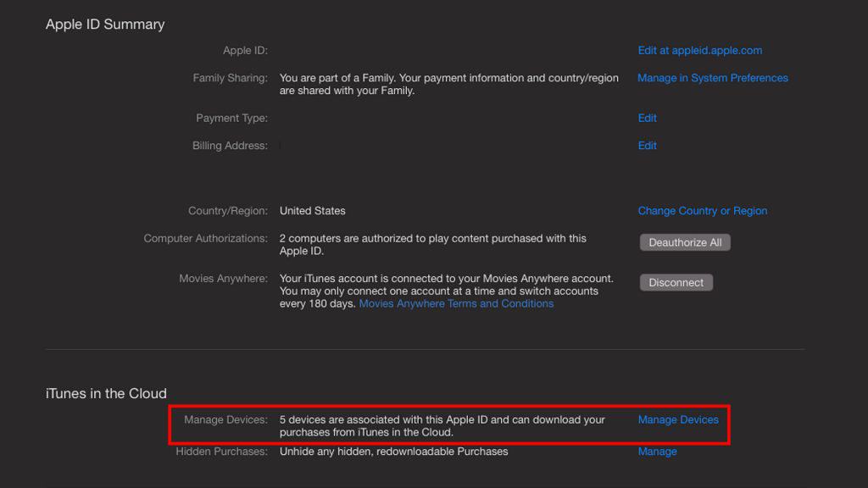Click the Apple ID field label
Viewport: 868px width, 488px height.
(x=245, y=50)
